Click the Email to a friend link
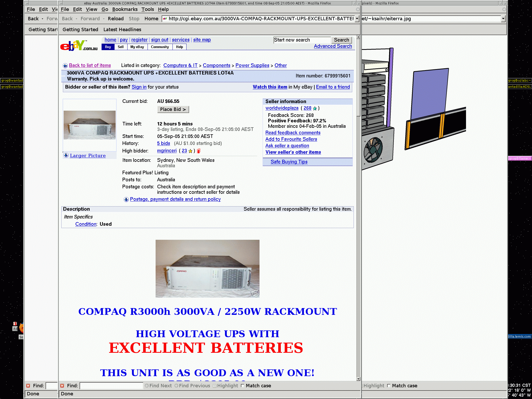This screenshot has width=532, height=399. [x=333, y=87]
